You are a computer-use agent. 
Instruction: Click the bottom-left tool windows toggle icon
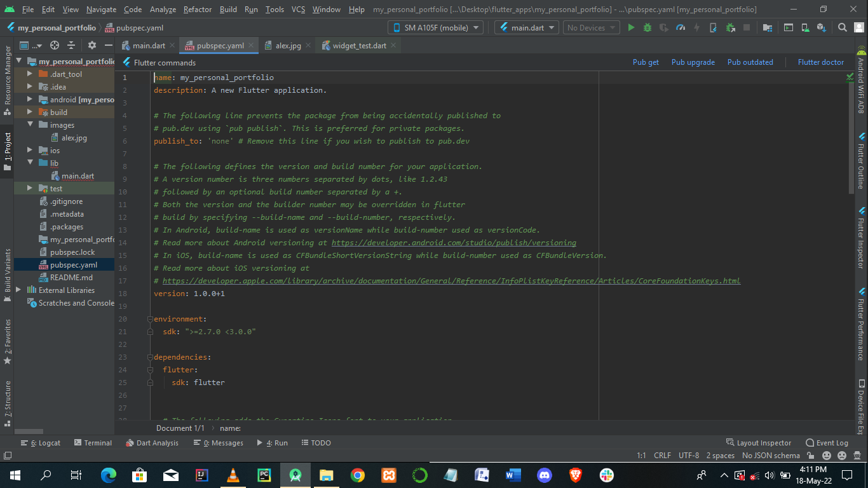8,456
